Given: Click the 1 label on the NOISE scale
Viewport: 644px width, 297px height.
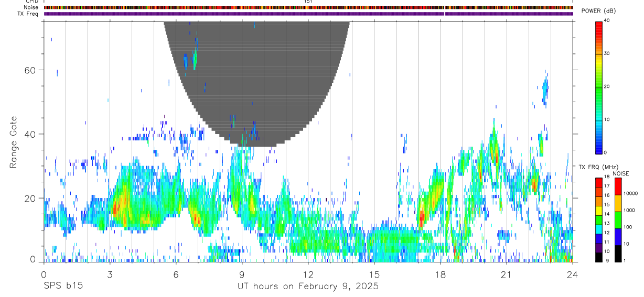Looking at the screenshot, I should pos(625,260).
